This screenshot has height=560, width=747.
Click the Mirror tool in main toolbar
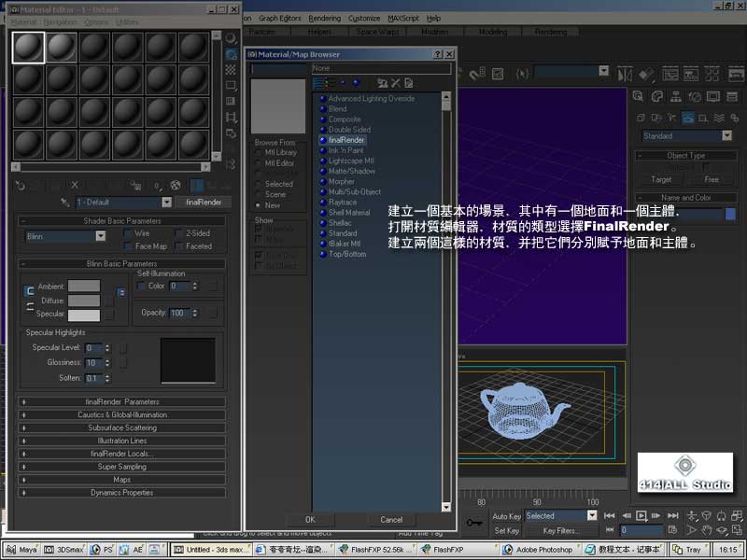(625, 75)
